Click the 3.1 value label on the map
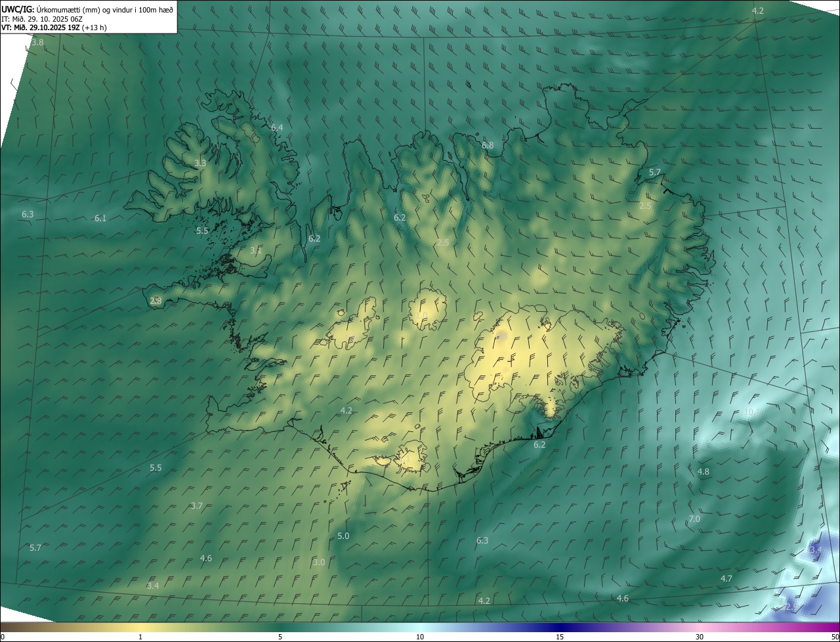Screen dimensions: 840x642 point(256,250)
